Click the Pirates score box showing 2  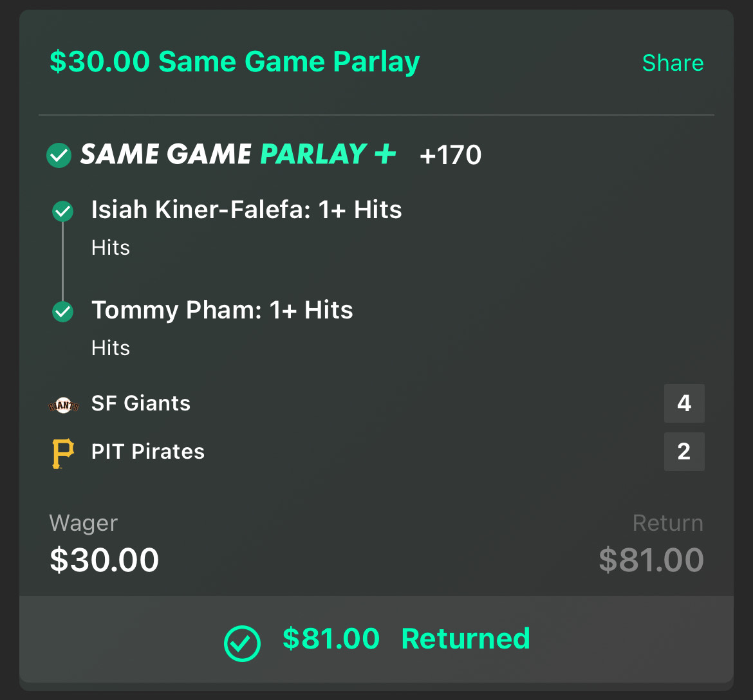coord(684,452)
